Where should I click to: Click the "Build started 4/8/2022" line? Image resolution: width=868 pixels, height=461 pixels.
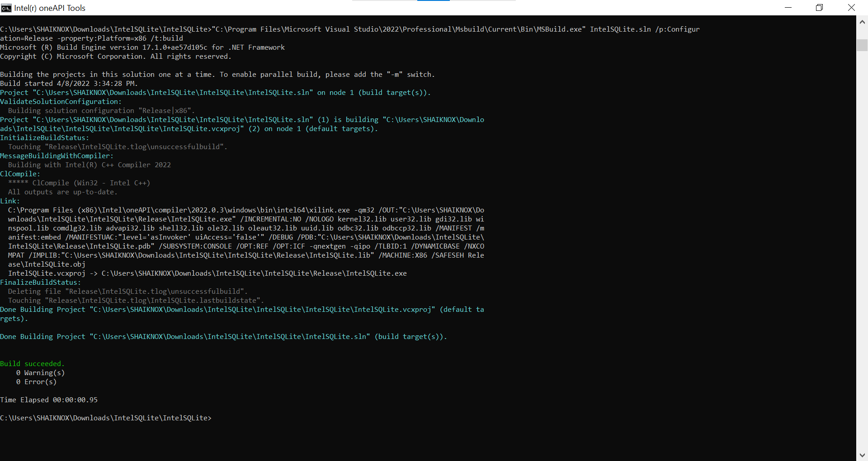pos(69,84)
